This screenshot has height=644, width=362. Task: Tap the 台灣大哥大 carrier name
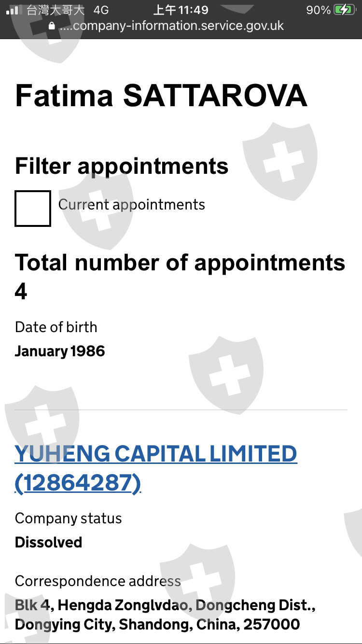coord(56,10)
